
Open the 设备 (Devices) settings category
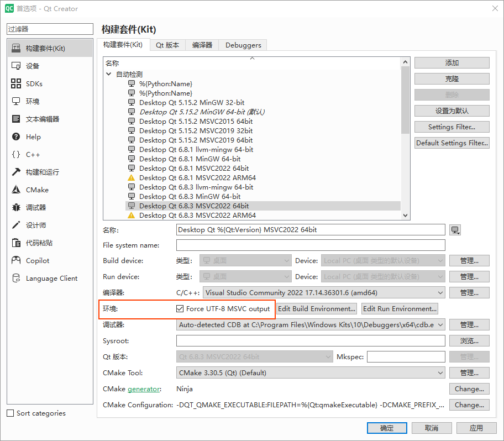(x=33, y=66)
